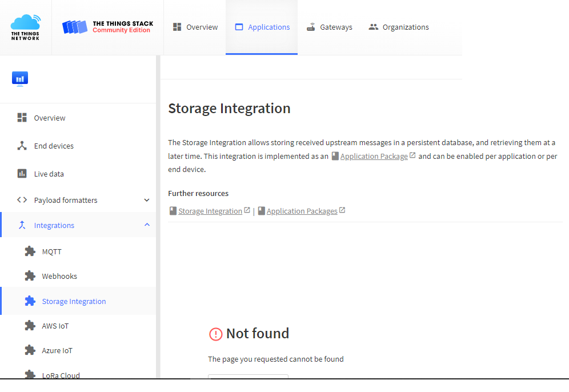
Task: Open the Storage Integration documentation link
Action: coord(210,211)
